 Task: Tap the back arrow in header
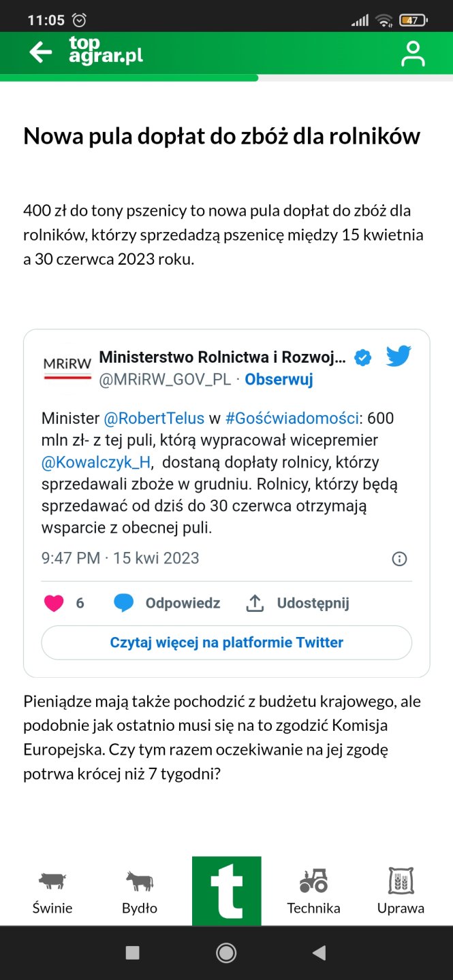pyautogui.click(x=41, y=52)
